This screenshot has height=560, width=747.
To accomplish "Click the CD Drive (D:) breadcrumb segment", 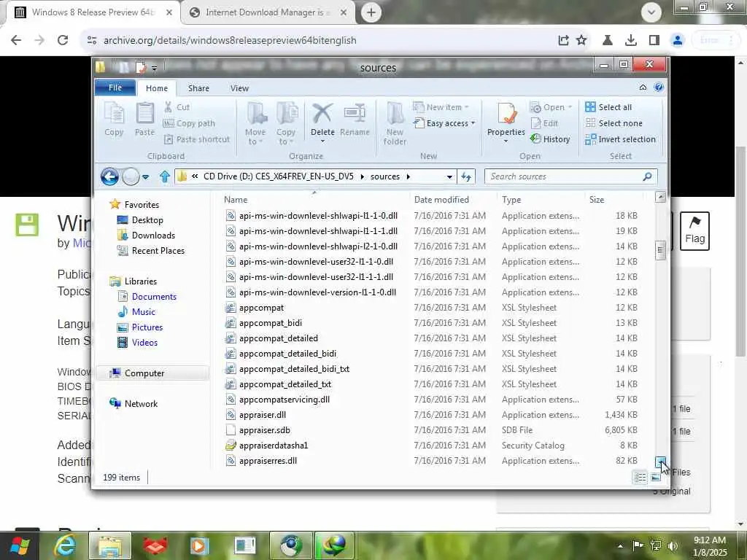I will point(278,176).
